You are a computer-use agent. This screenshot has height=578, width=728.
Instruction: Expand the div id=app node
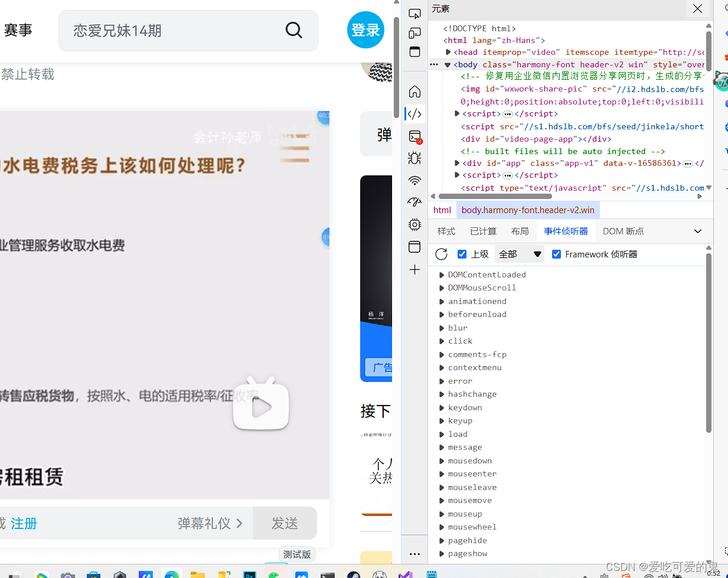click(x=457, y=163)
